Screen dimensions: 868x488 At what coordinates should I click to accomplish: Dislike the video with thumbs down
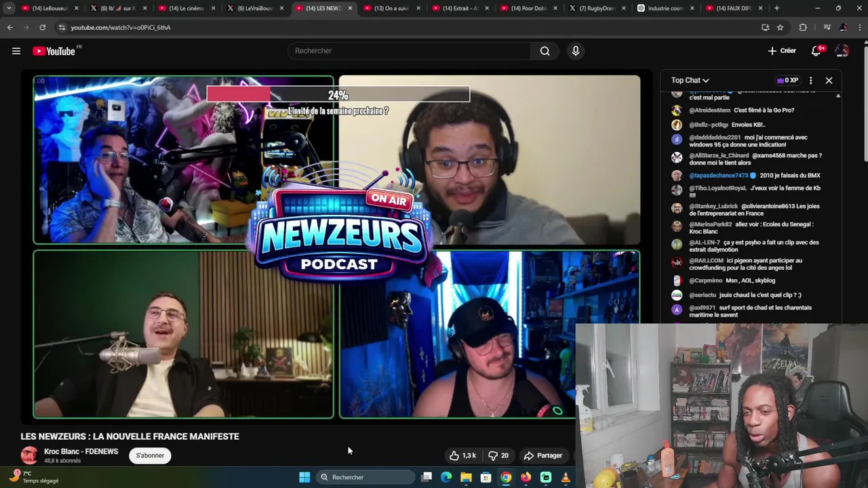498,455
